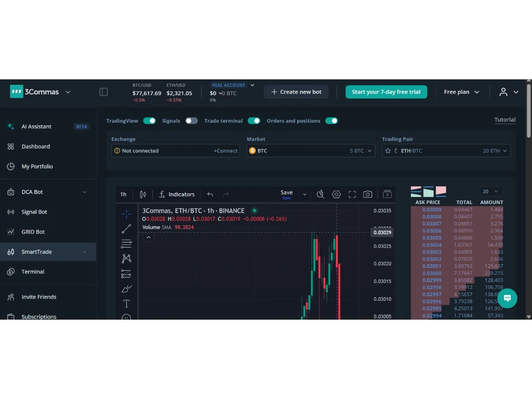Open the live chat support bubble
The image size is (532, 399).
tap(508, 298)
